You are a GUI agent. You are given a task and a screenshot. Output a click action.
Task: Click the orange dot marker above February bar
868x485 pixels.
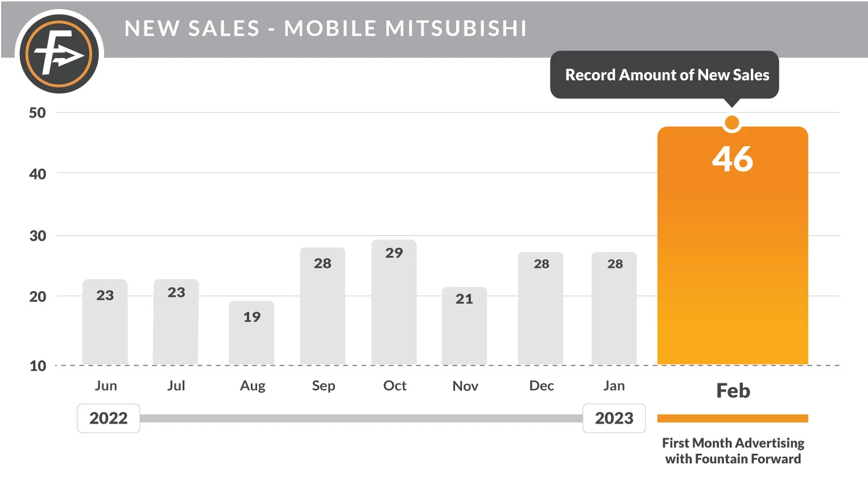[x=732, y=123]
